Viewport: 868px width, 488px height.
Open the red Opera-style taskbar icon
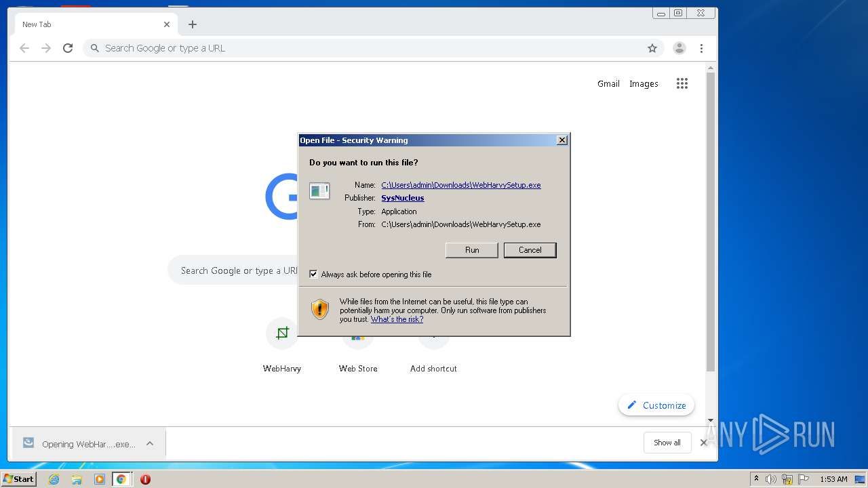point(145,479)
